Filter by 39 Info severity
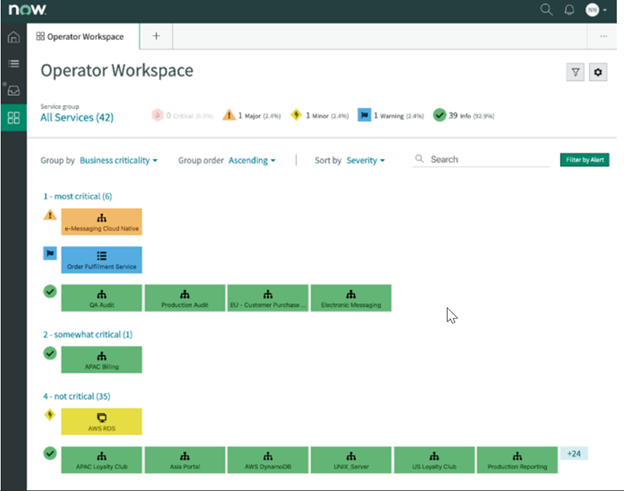 click(x=464, y=116)
